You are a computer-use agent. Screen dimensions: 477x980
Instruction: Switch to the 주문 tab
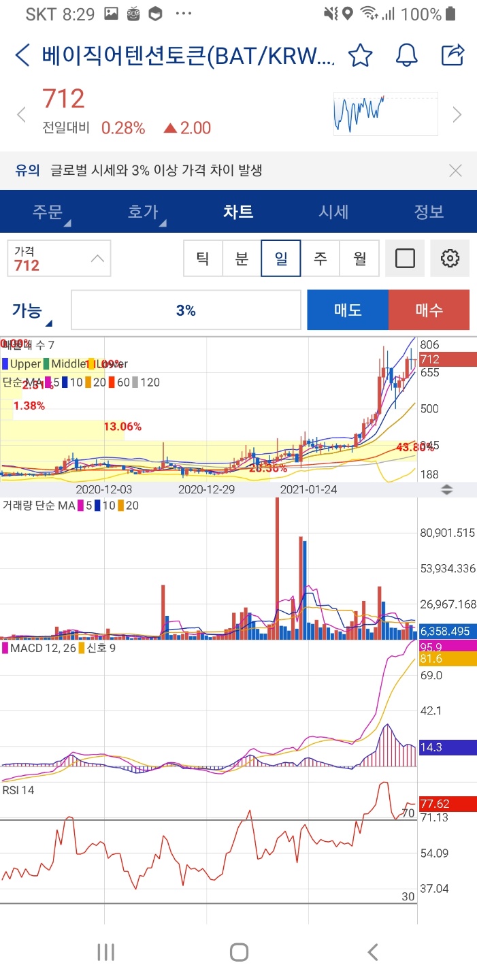48,212
